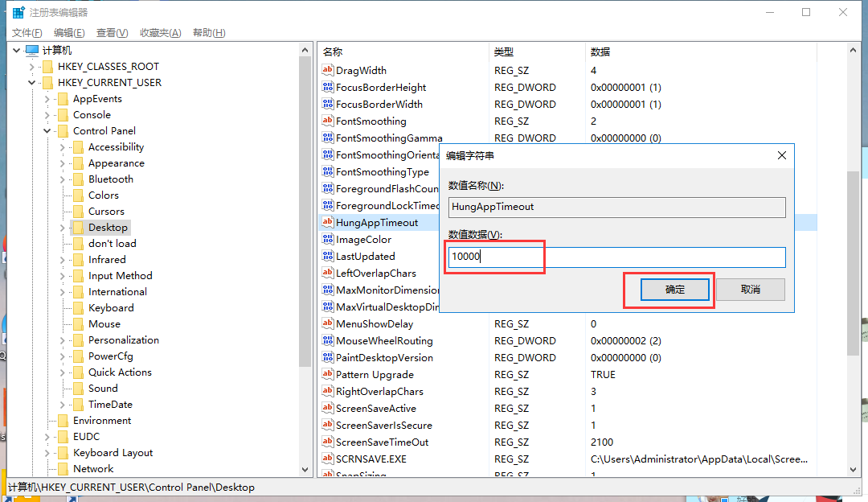The image size is (868, 502).
Task: Collapse the Control Panel tree node
Action: (47, 131)
